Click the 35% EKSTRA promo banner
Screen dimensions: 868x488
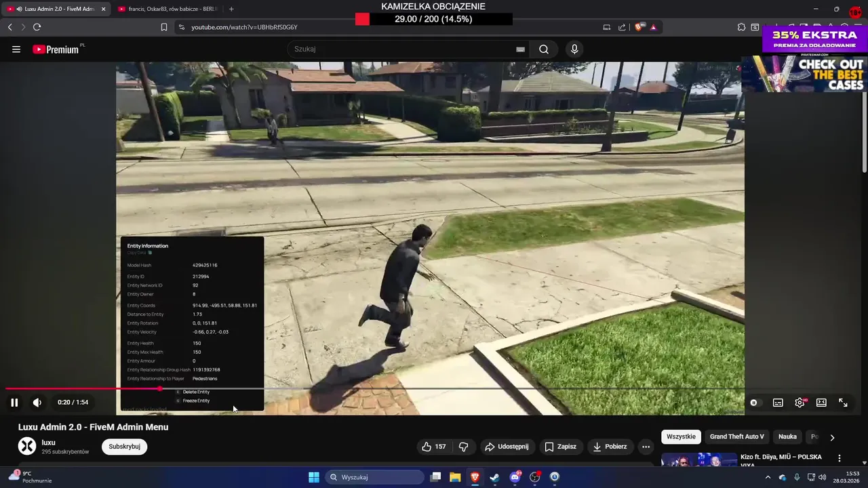click(x=814, y=40)
